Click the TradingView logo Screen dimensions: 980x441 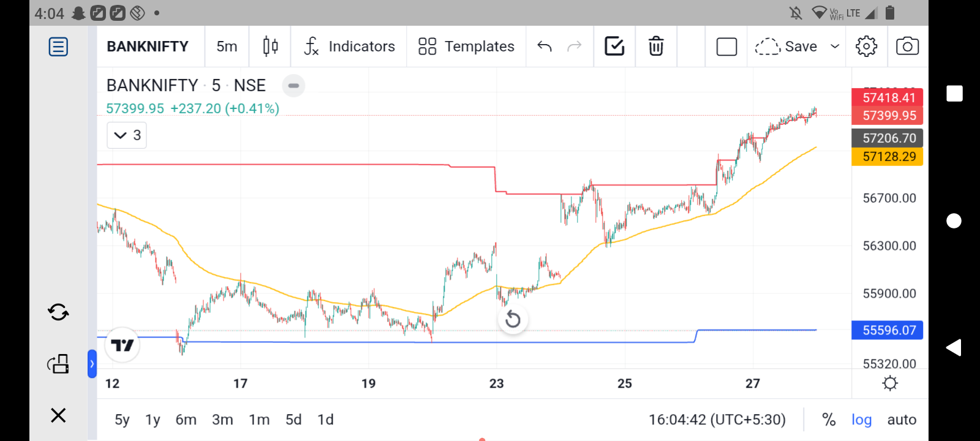click(x=123, y=345)
